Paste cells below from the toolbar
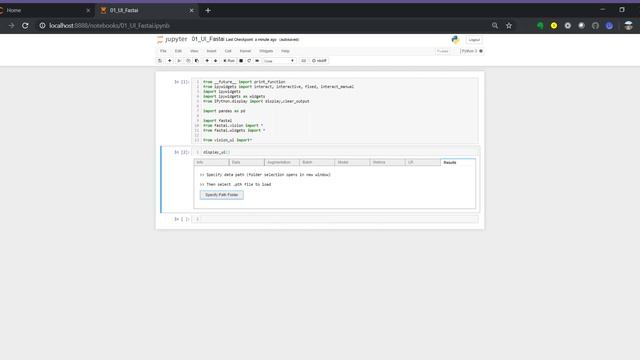 click(x=197, y=60)
